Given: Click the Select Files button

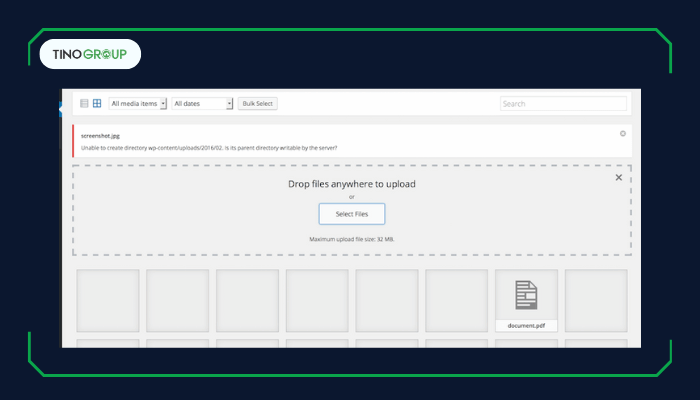Looking at the screenshot, I should pyautogui.click(x=351, y=213).
